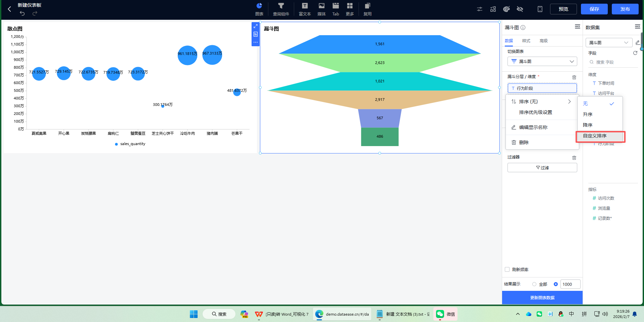Collapse the 数据集 panel
The width and height of the screenshot is (644, 322).
point(638,26)
